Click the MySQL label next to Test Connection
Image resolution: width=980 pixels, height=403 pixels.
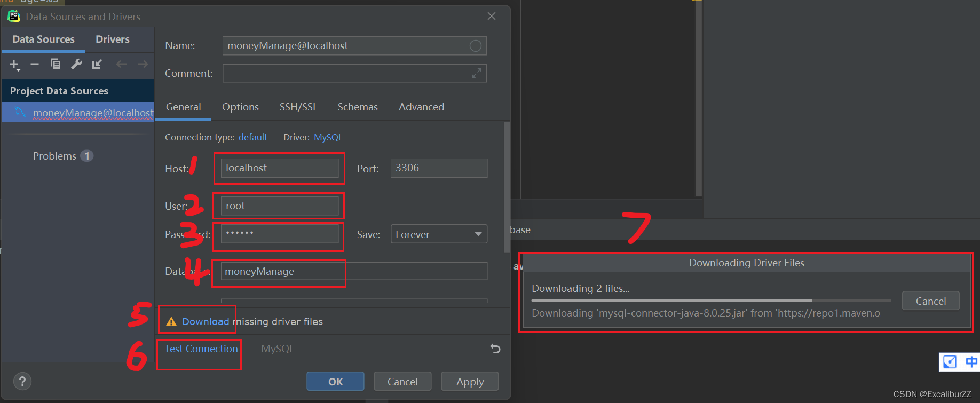click(278, 349)
